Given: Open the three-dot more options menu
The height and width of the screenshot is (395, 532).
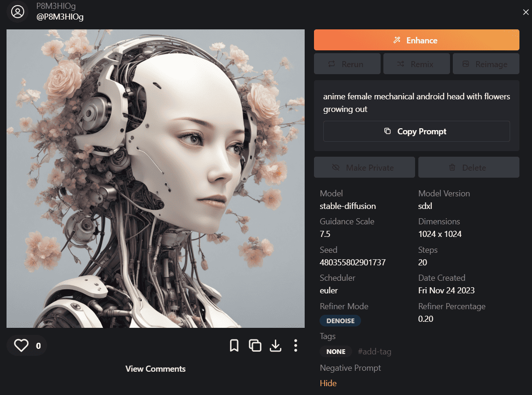Looking at the screenshot, I should point(296,346).
